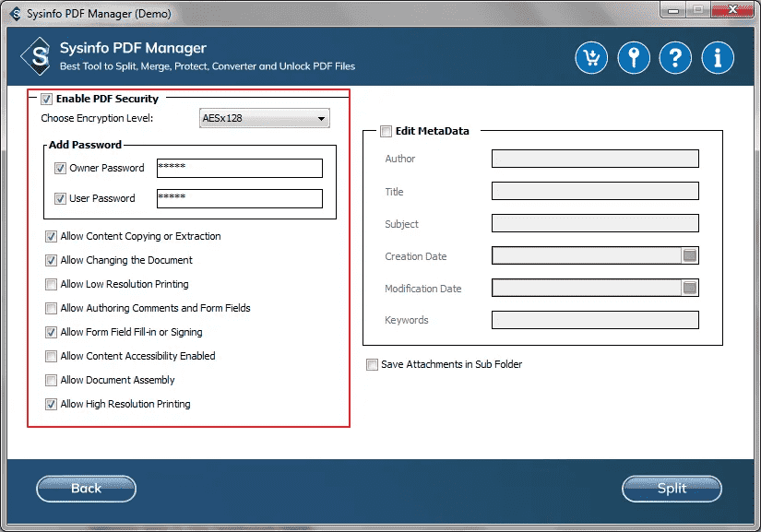
Task: Click the Keywords input field
Action: click(595, 320)
